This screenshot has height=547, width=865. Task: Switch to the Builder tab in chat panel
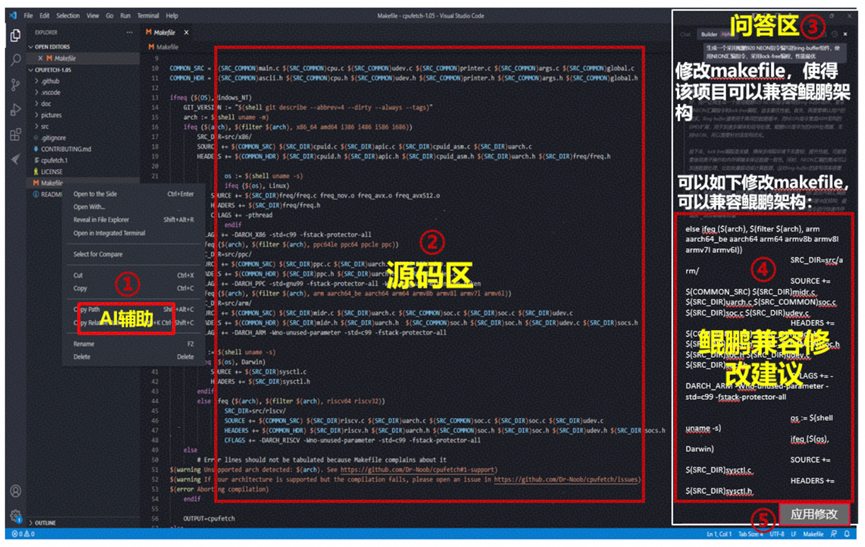pos(708,34)
